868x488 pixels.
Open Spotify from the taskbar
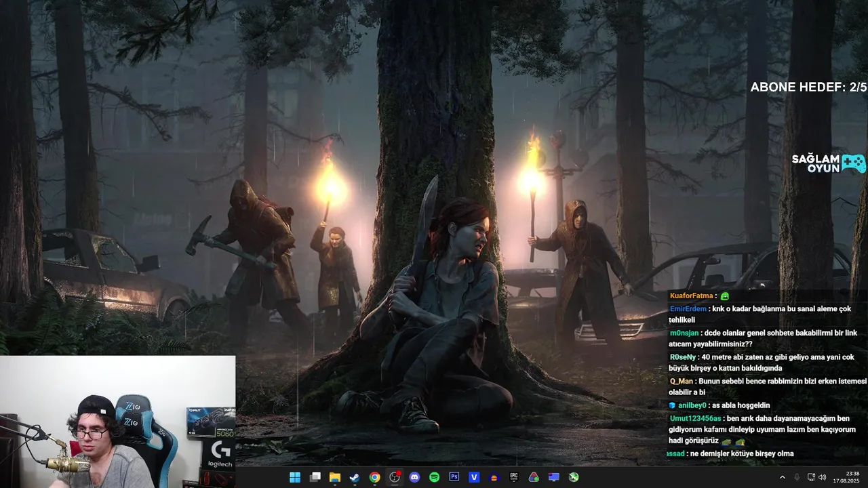(x=434, y=477)
